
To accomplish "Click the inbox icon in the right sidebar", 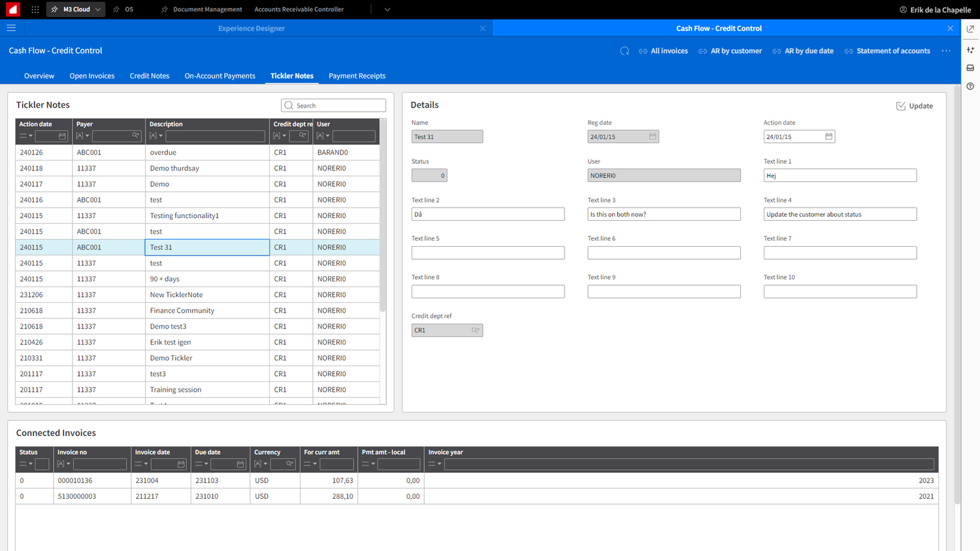I will click(x=970, y=67).
